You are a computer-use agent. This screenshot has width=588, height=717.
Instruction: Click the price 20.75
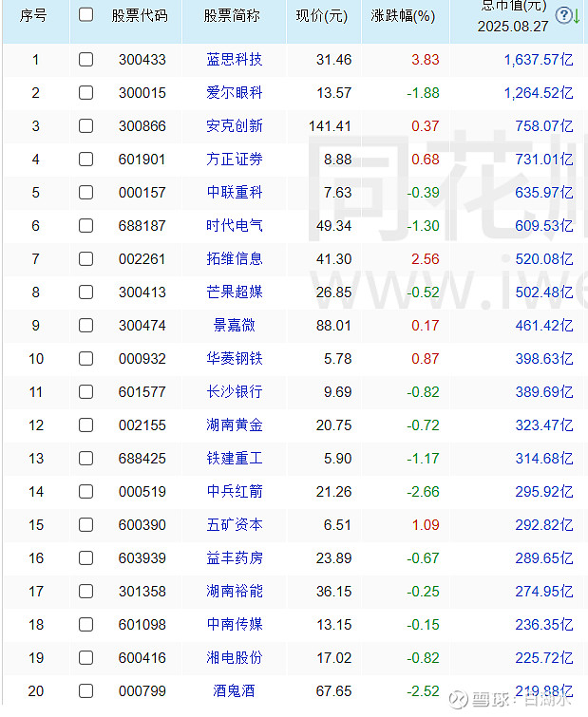click(x=333, y=425)
